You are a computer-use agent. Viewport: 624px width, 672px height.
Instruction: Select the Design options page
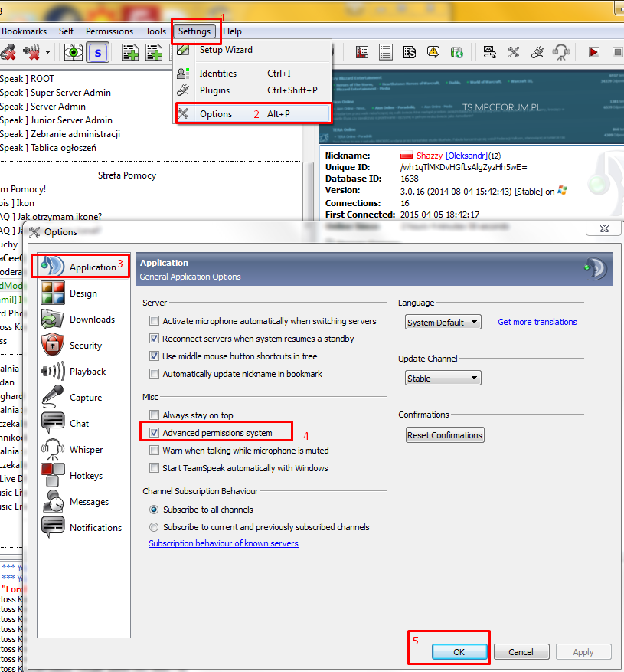(x=83, y=293)
